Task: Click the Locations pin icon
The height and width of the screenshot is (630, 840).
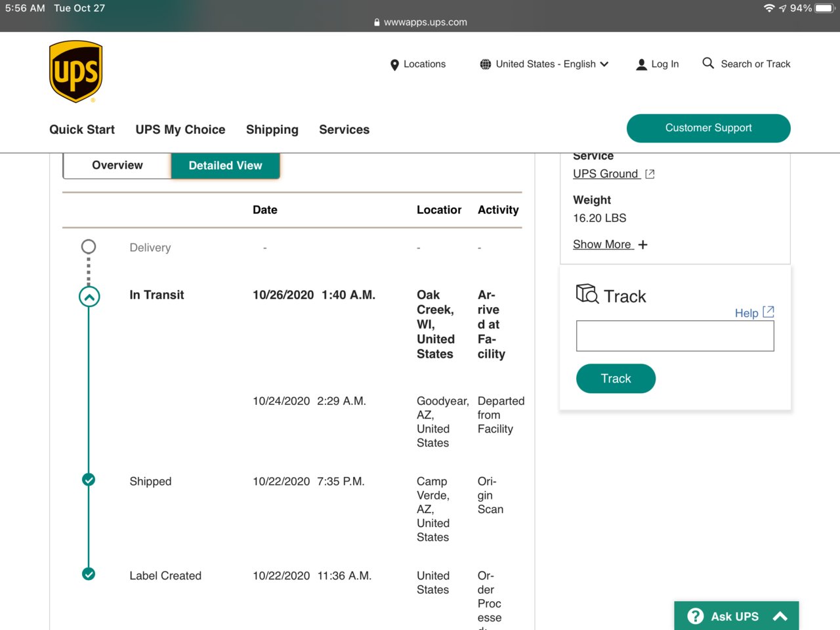Action: click(394, 65)
